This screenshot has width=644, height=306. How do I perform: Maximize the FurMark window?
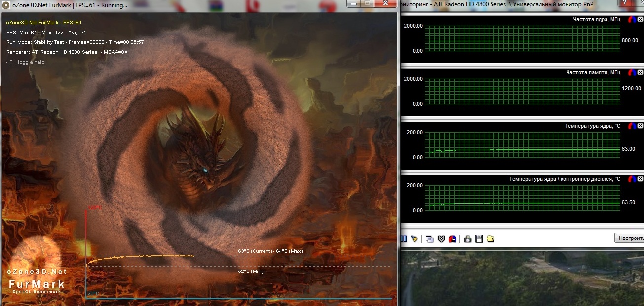click(x=368, y=3)
